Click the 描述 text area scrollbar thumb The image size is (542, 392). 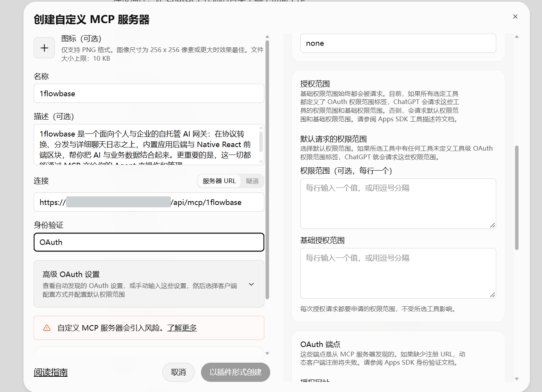pos(261,141)
